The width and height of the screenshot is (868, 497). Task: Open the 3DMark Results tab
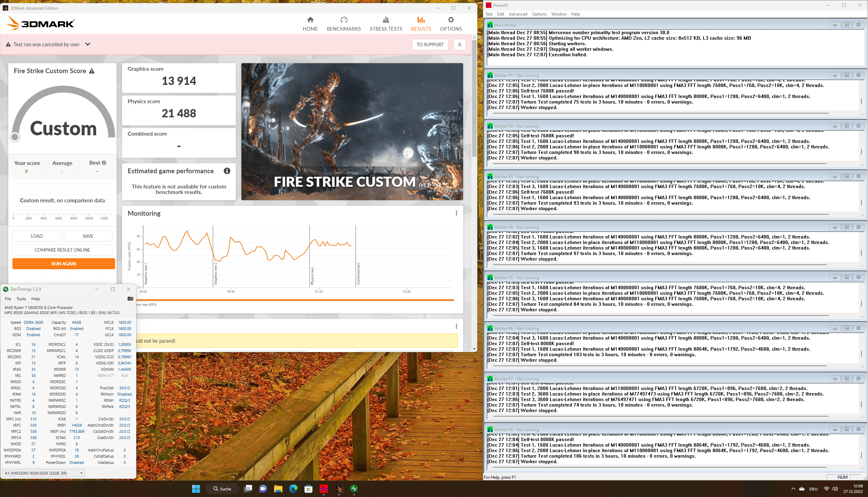pyautogui.click(x=421, y=24)
